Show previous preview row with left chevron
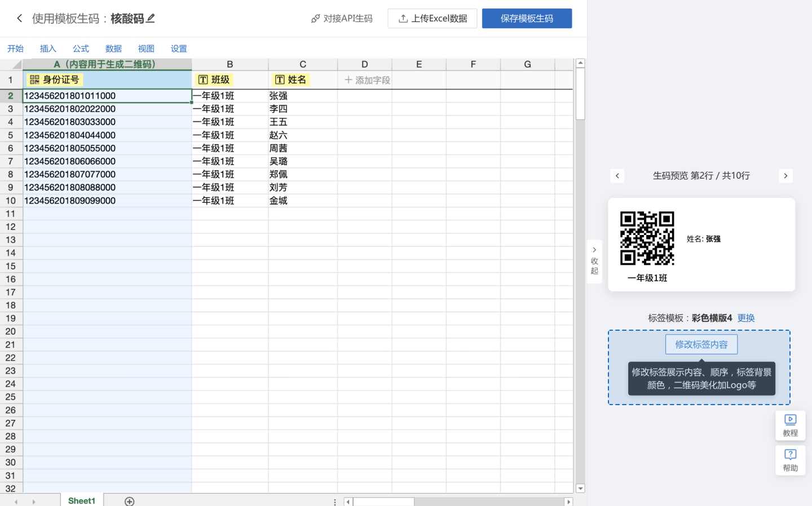812x506 pixels. tap(617, 176)
